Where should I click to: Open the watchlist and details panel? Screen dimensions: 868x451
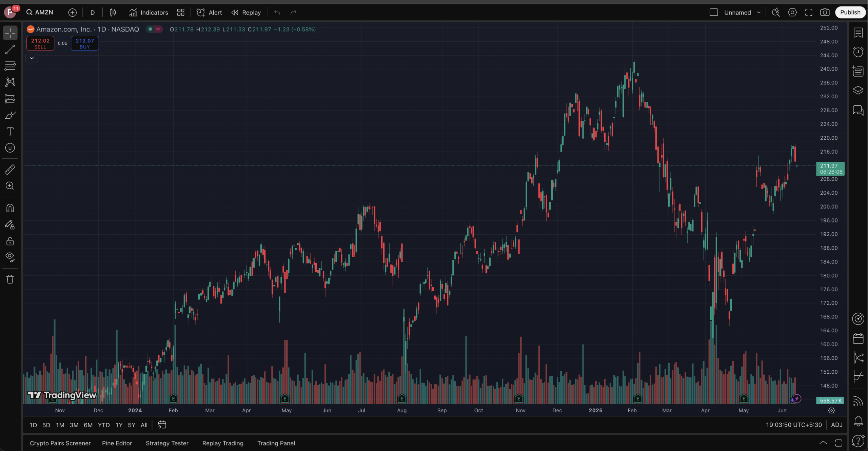point(858,33)
